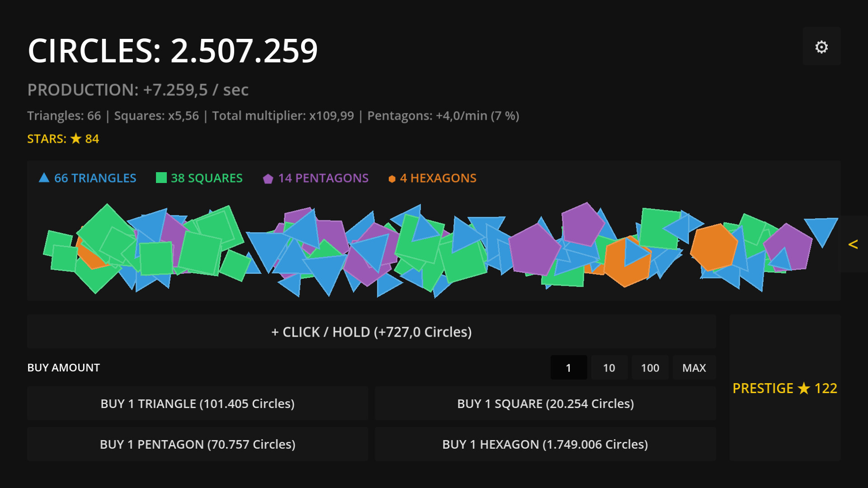Click the 14 PENTAGONS label

click(x=323, y=178)
